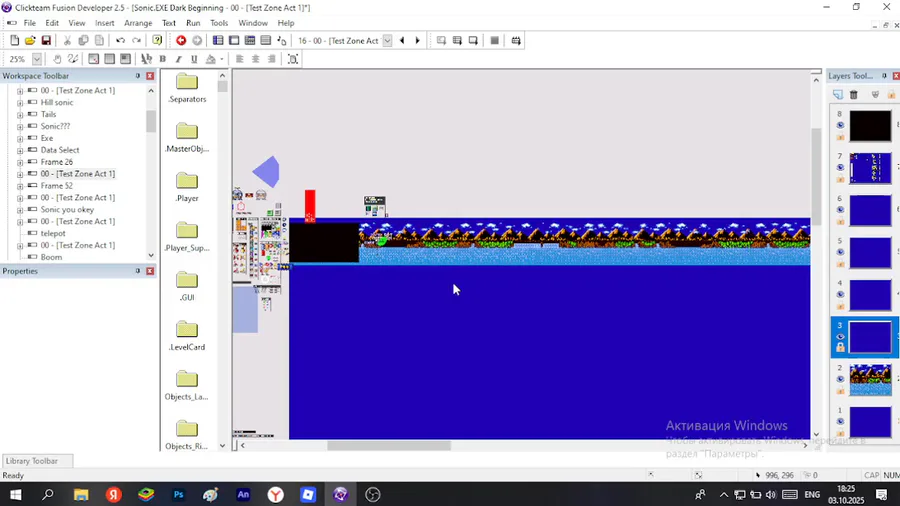This screenshot has height=506, width=900.
Task: Toggle italic formatting I icon
Action: pyautogui.click(x=179, y=59)
